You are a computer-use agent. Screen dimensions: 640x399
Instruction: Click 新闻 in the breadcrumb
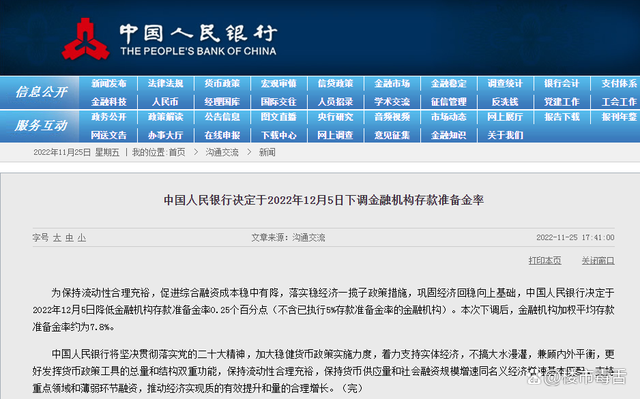pos(267,153)
